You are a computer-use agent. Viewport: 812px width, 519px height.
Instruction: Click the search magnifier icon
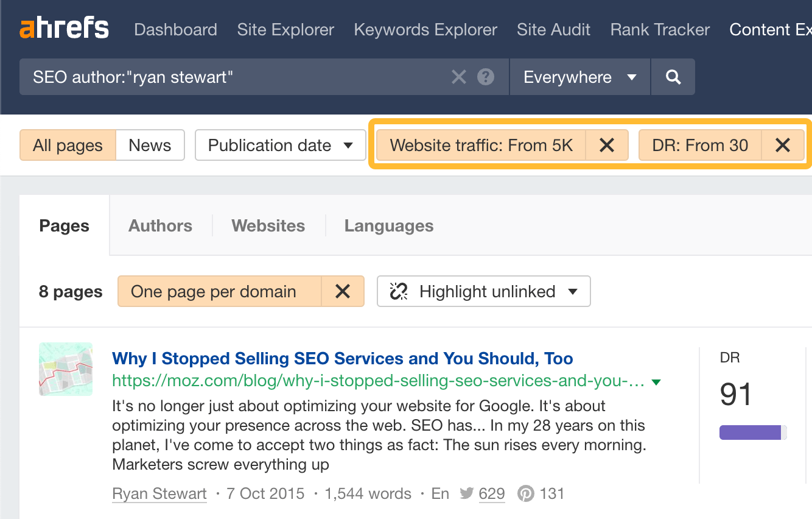[673, 77]
